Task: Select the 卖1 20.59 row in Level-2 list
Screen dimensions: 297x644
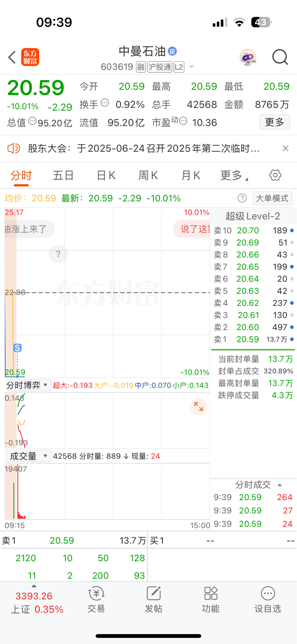Action: click(x=253, y=339)
